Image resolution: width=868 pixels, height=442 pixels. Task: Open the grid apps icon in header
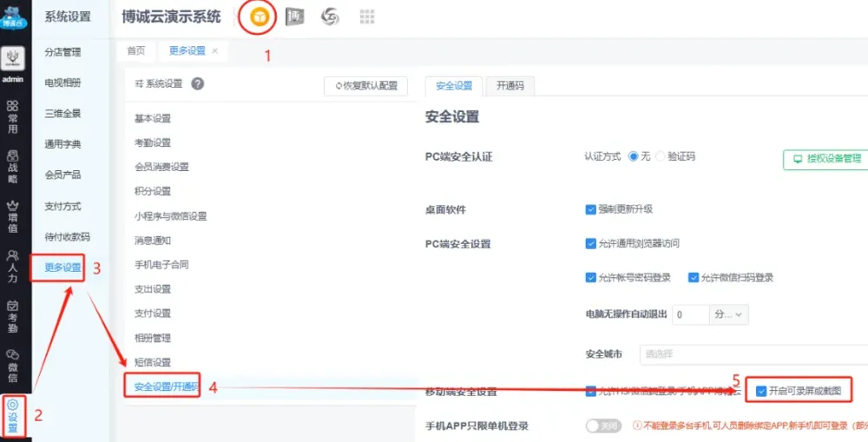(367, 16)
